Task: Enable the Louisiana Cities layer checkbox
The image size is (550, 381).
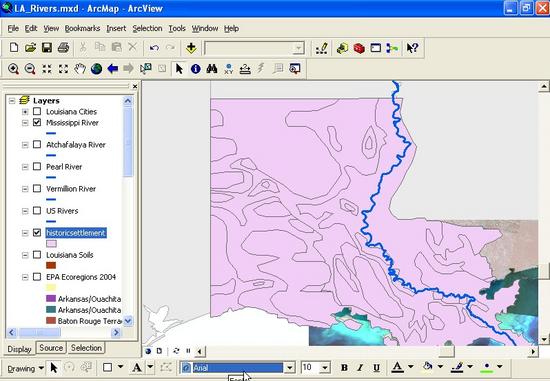Action: (37, 112)
